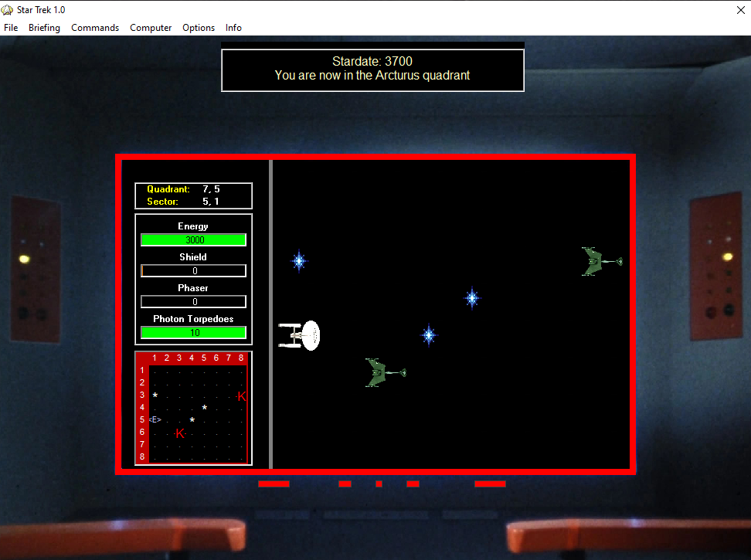Open the Options menu
751x560 pixels.
click(x=199, y=28)
